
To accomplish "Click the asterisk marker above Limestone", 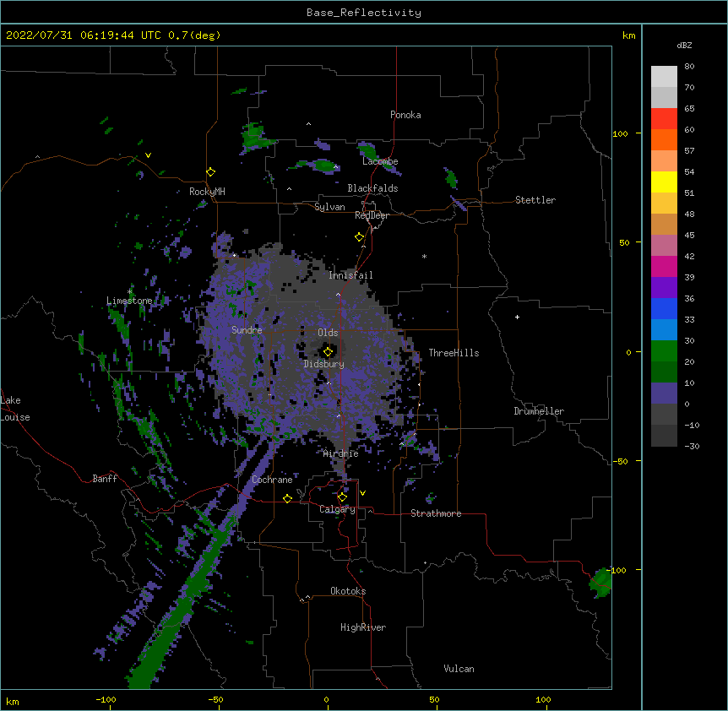I will coord(130,291).
